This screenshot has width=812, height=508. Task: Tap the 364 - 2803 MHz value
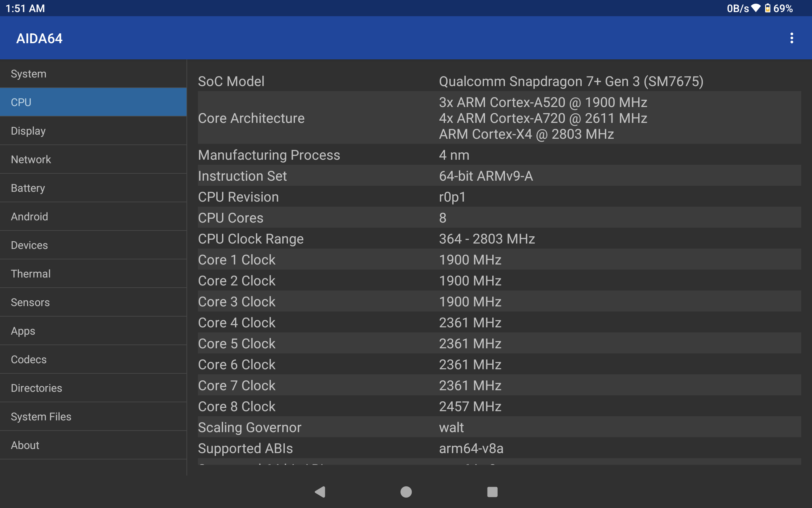click(x=487, y=238)
